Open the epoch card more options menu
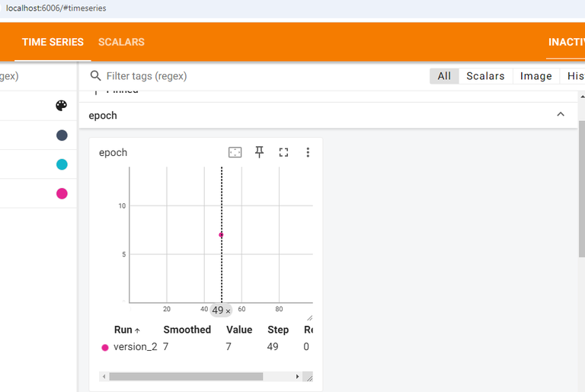The height and width of the screenshot is (392, 585). pyautogui.click(x=308, y=152)
